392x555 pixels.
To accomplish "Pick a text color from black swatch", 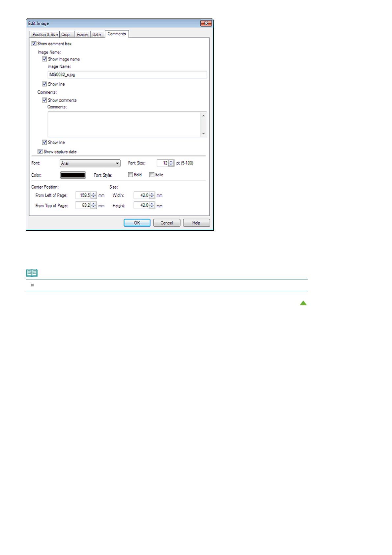I will (x=73, y=175).
